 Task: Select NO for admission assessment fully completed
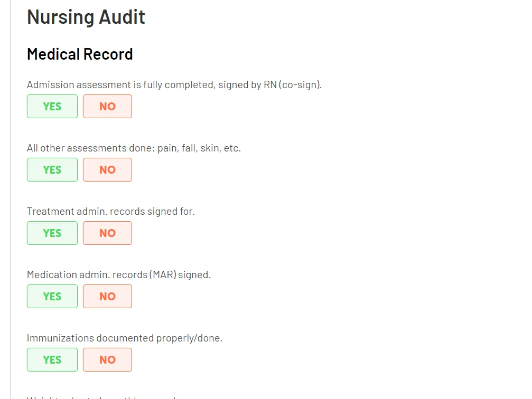[107, 106]
